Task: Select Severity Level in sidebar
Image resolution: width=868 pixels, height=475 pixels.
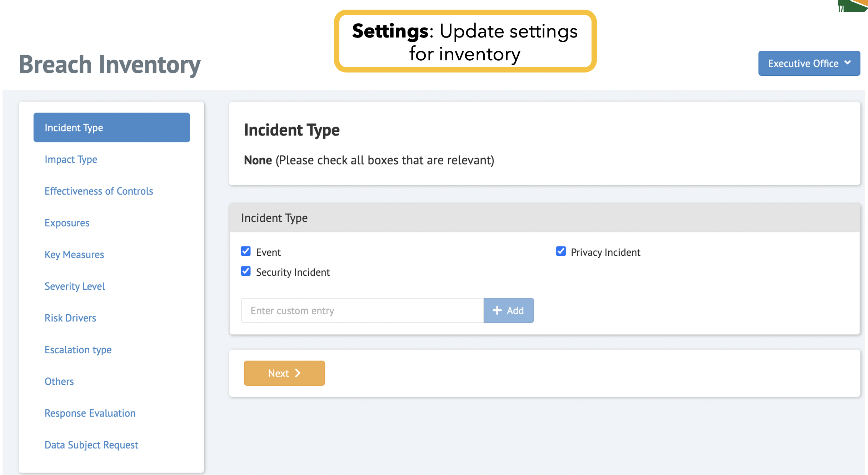Action: pos(75,286)
